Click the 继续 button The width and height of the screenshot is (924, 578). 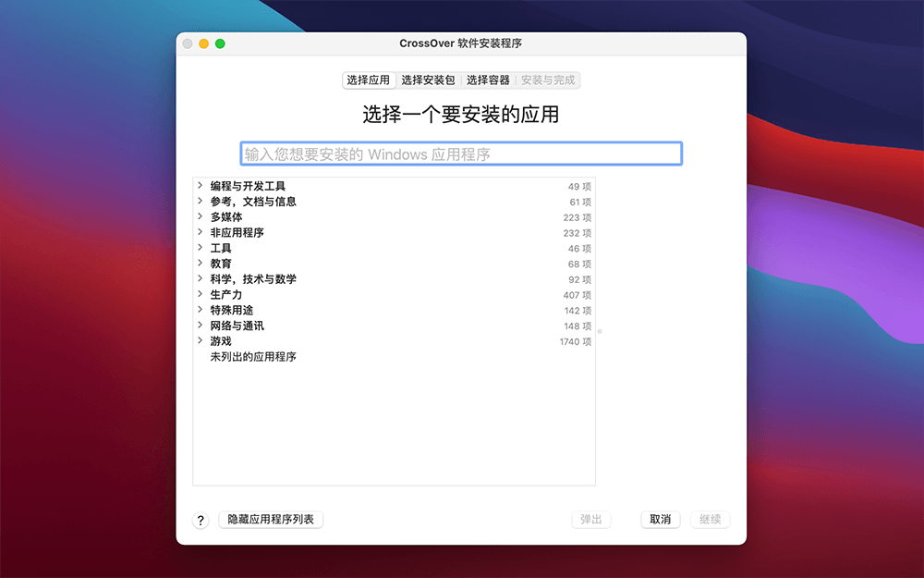[x=710, y=519]
